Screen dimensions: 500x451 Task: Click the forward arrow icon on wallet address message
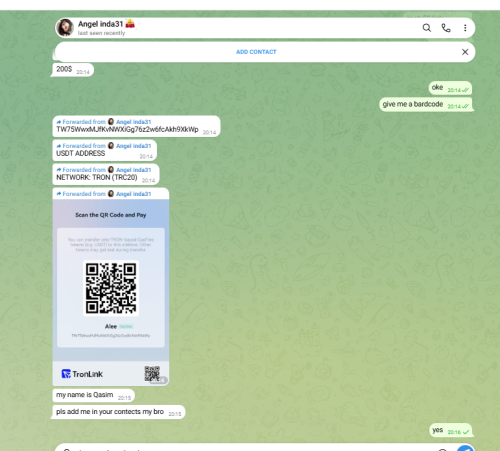[x=59, y=122]
